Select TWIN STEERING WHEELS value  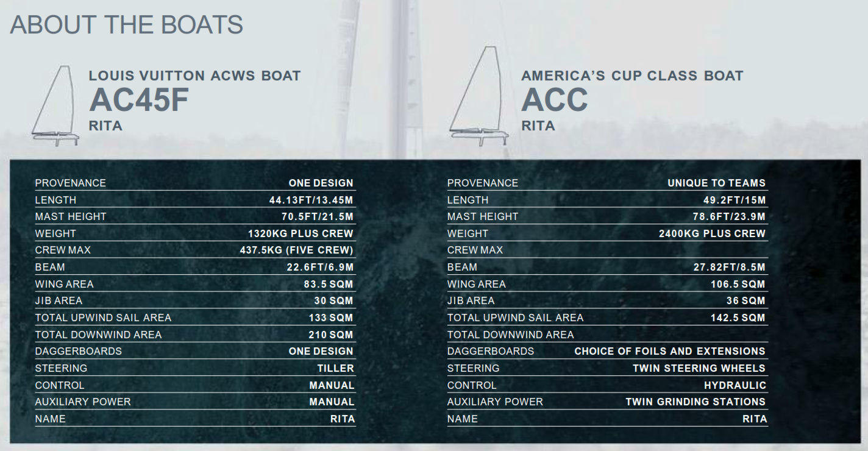click(x=699, y=368)
